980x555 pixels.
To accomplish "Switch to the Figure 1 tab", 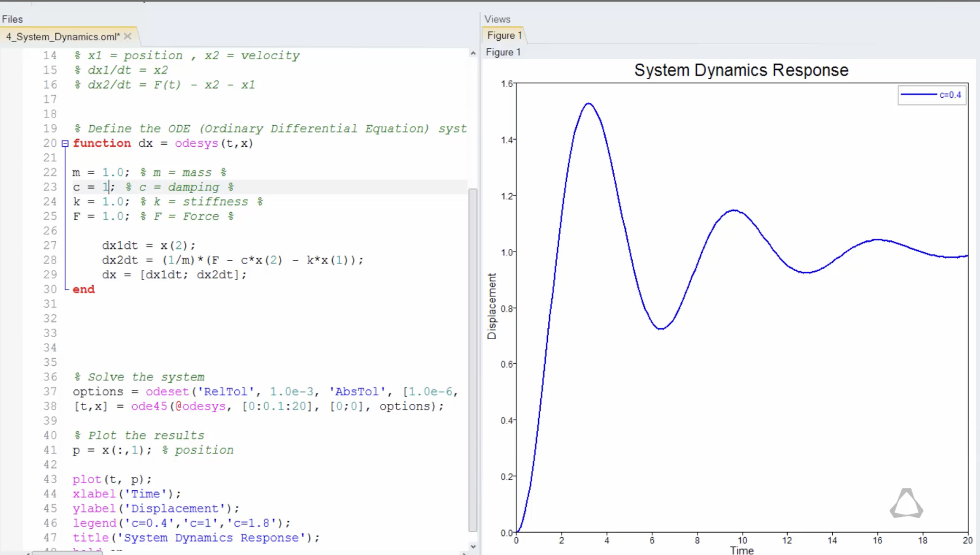I will pos(504,35).
